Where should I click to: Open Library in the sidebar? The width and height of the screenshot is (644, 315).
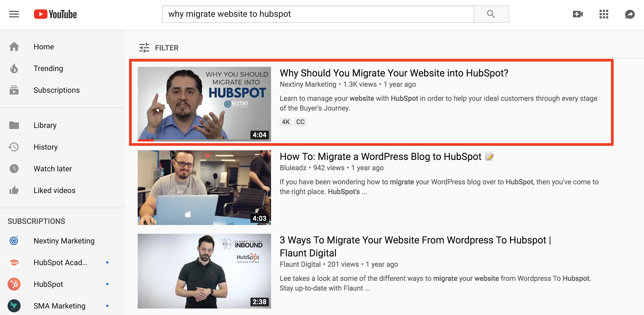coord(62,125)
